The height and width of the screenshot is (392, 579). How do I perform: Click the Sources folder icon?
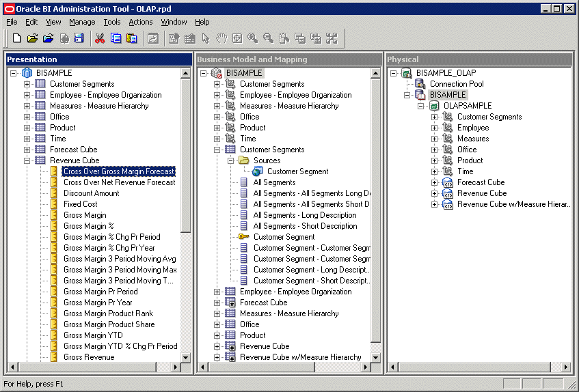pos(245,160)
